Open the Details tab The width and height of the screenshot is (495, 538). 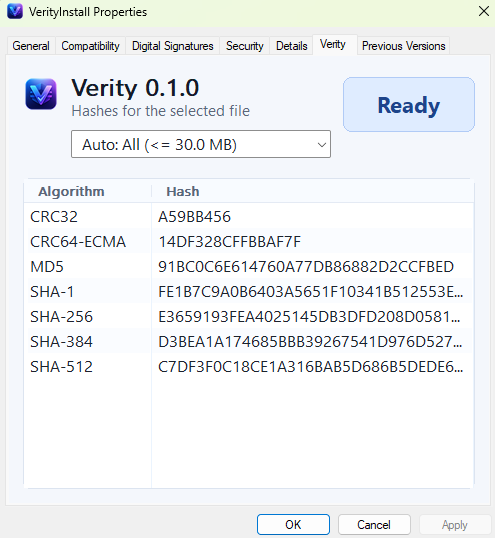tap(292, 46)
